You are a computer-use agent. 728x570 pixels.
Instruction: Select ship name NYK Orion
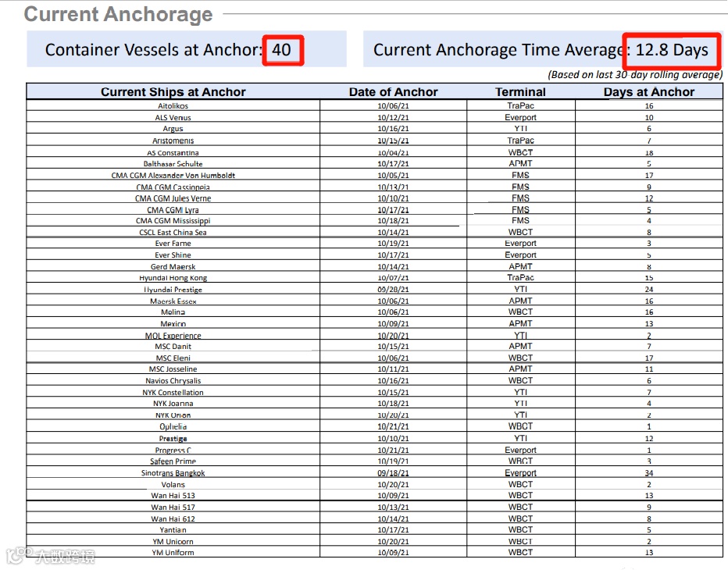click(x=173, y=415)
